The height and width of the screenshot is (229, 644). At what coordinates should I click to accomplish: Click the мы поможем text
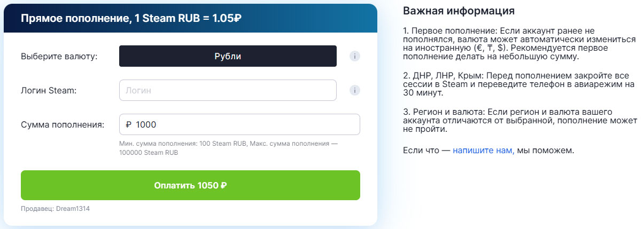point(545,151)
